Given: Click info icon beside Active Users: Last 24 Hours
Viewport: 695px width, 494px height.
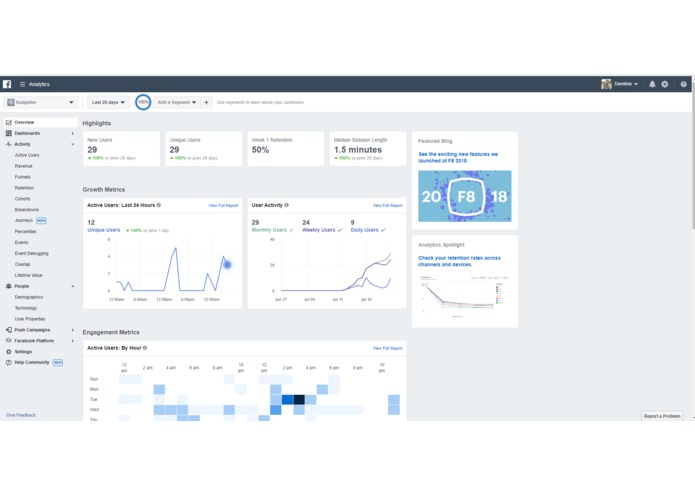Looking at the screenshot, I should (x=159, y=205).
